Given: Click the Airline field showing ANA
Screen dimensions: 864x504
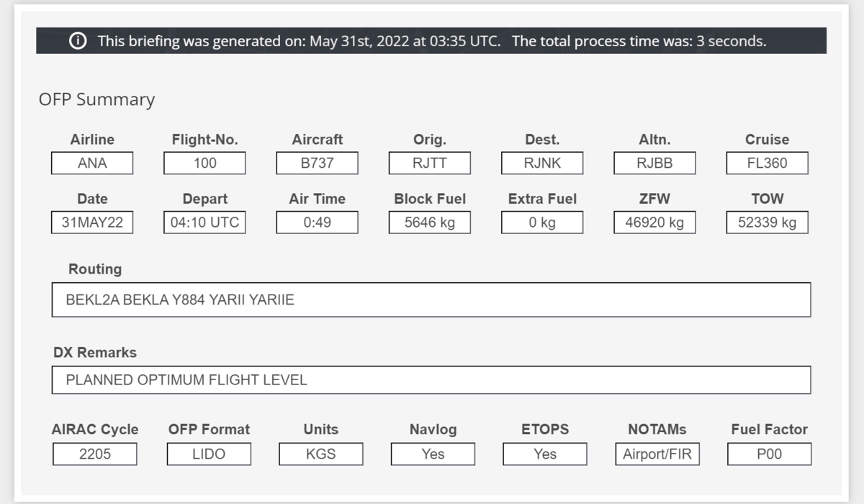Looking at the screenshot, I should click(x=92, y=163).
